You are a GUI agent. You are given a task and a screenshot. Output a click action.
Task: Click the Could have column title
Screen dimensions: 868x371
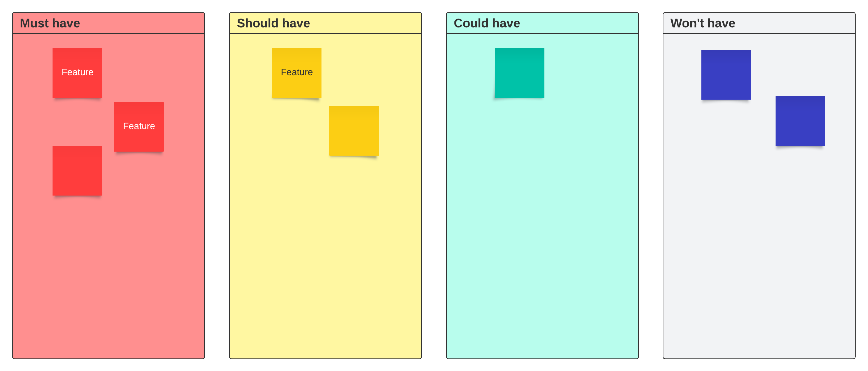pos(487,23)
